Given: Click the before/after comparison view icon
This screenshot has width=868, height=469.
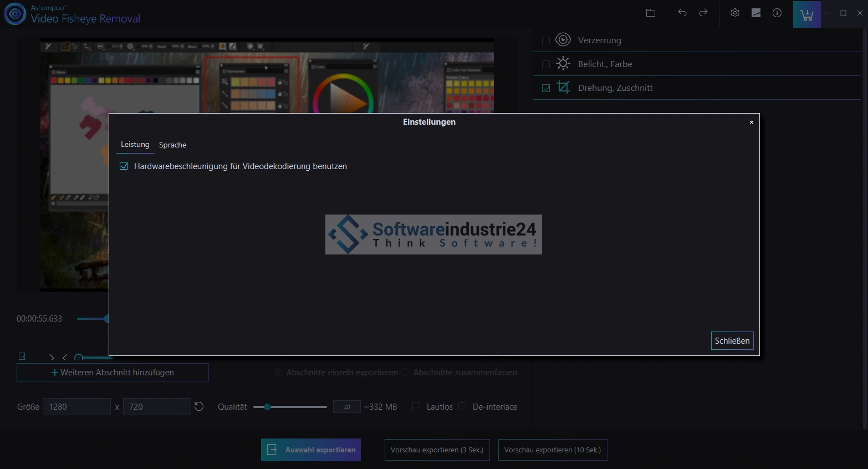Looking at the screenshot, I should coord(756,13).
